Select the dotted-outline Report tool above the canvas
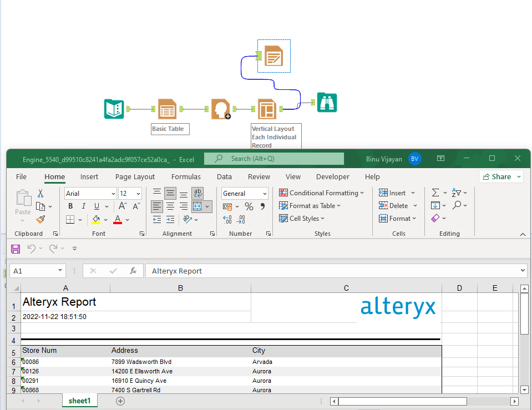Image resolution: width=532 pixels, height=410 pixels. click(x=273, y=55)
